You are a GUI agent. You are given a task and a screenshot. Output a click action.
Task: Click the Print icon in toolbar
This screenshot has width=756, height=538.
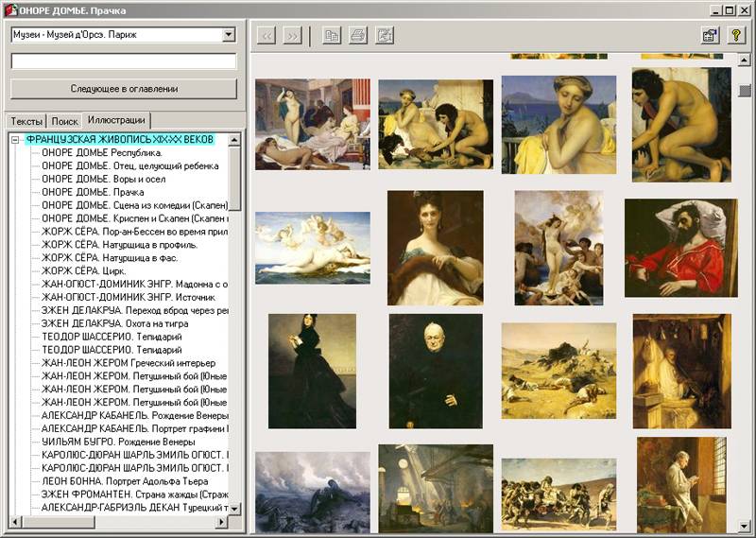click(358, 35)
